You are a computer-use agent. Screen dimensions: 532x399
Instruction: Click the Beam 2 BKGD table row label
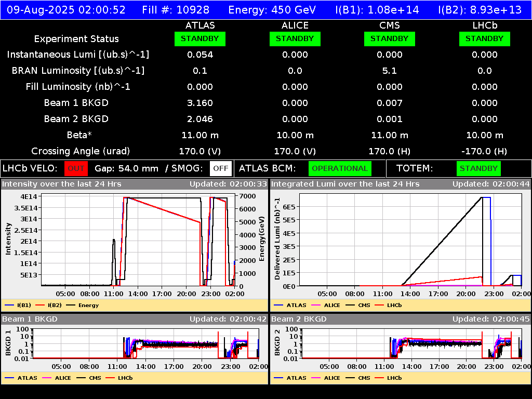(76, 119)
